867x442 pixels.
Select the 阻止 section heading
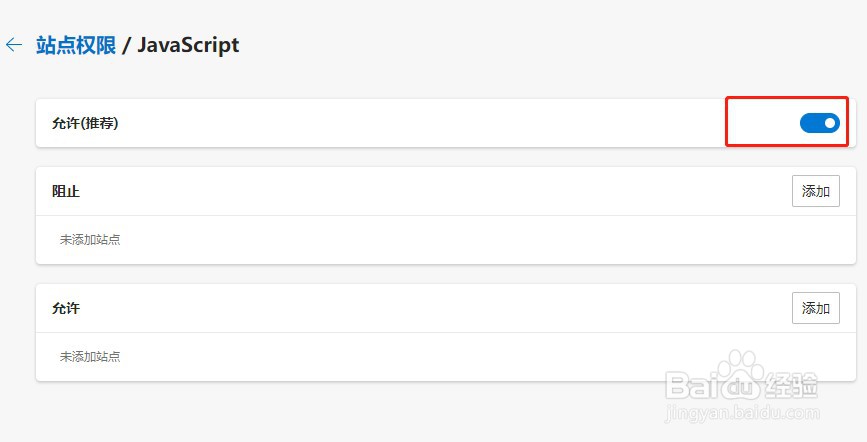66,191
